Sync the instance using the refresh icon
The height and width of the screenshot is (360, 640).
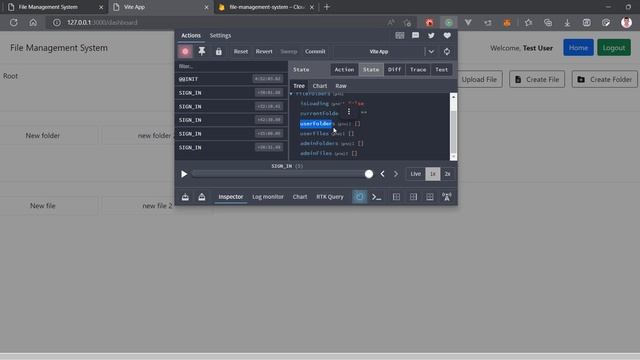[x=447, y=51]
